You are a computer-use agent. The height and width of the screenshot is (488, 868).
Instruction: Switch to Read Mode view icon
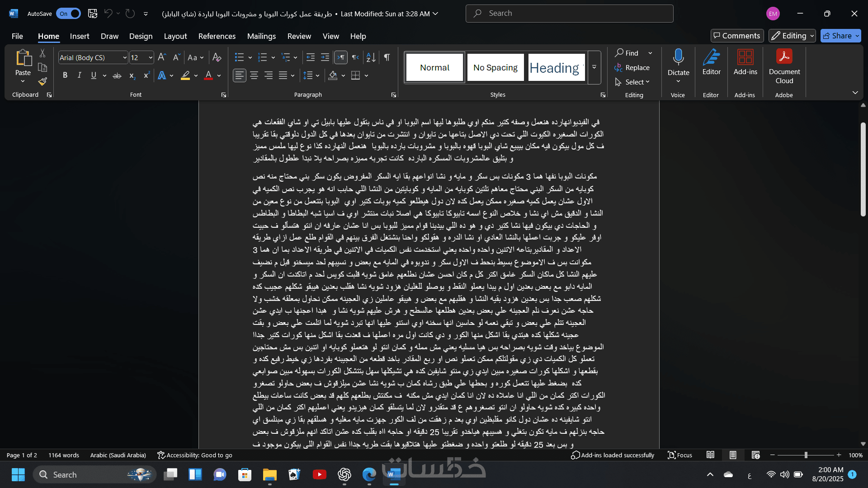point(710,455)
